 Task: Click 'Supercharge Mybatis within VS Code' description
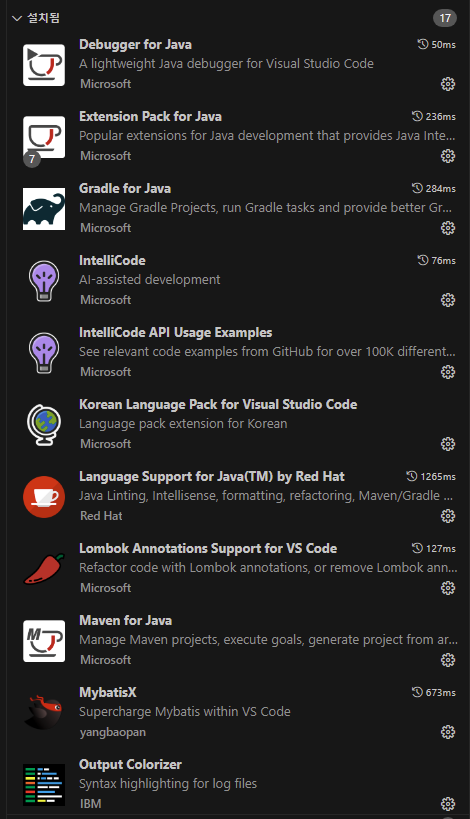pyautogui.click(x=185, y=712)
